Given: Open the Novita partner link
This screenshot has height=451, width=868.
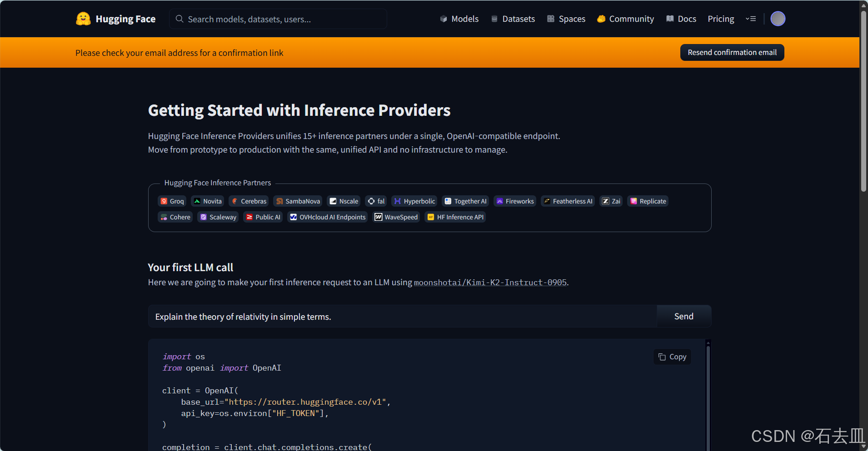Looking at the screenshot, I should tap(208, 201).
